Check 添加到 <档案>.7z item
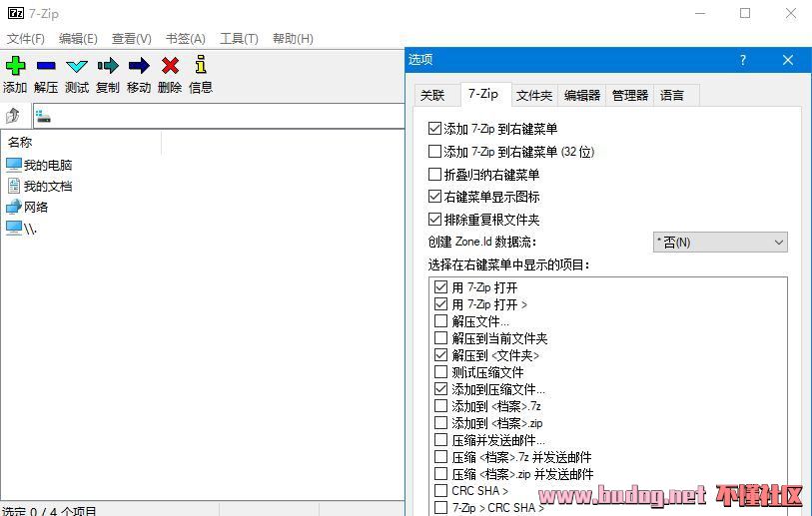Viewport: 812px width, 516px height. [440, 406]
